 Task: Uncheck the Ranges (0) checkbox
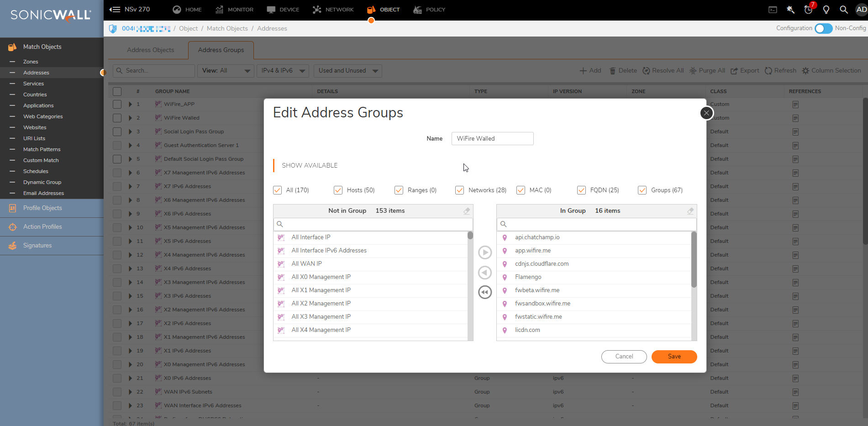click(x=399, y=190)
